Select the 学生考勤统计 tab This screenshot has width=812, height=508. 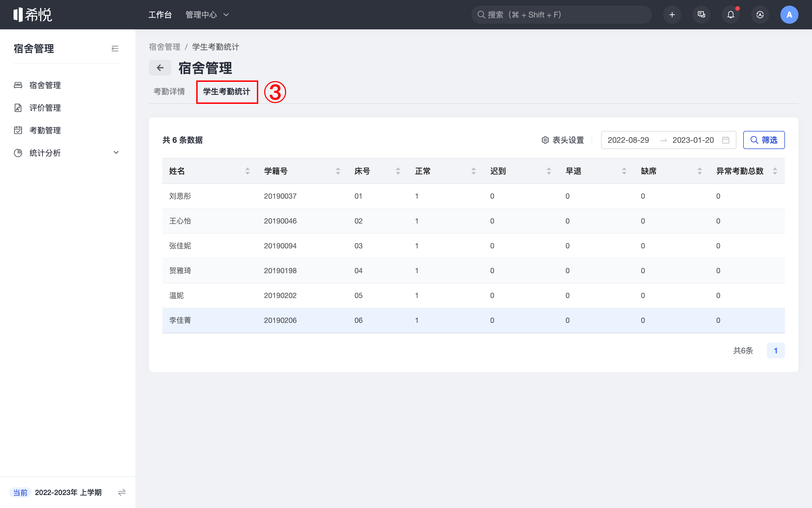[x=226, y=91]
